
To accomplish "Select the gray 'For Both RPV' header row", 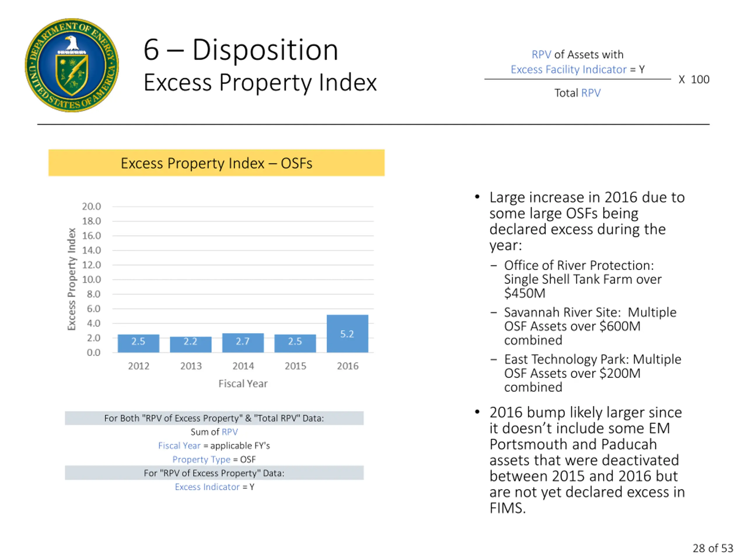I will [214, 418].
